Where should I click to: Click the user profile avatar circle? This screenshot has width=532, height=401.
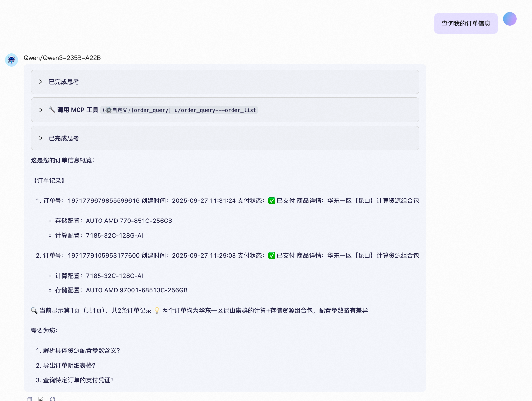click(510, 19)
